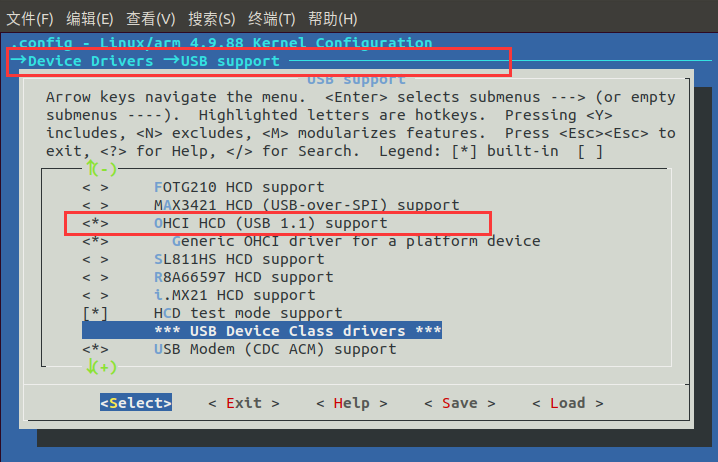Open the 编辑(E) menu
The image size is (718, 462).
90,19
